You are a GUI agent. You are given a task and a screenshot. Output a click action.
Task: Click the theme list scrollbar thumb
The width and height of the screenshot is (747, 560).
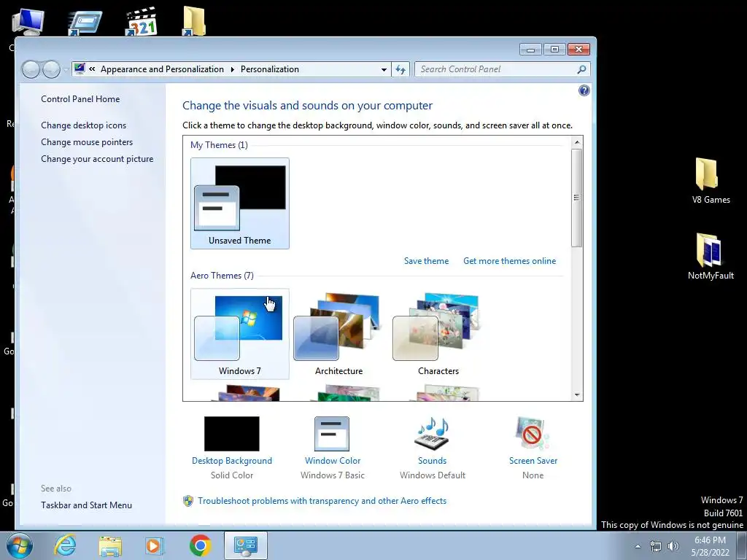pyautogui.click(x=577, y=198)
